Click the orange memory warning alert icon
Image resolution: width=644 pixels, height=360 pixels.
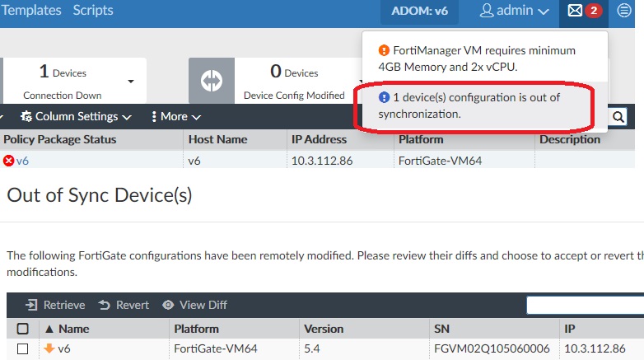[383, 50]
